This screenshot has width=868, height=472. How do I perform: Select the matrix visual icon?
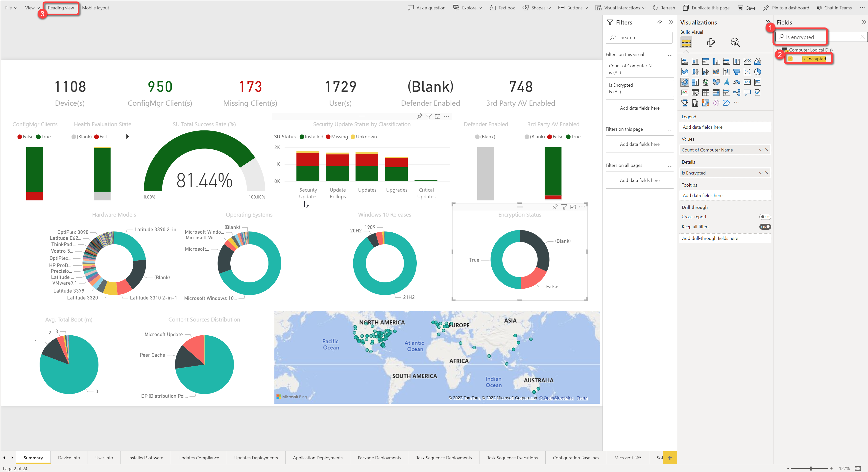716,93
